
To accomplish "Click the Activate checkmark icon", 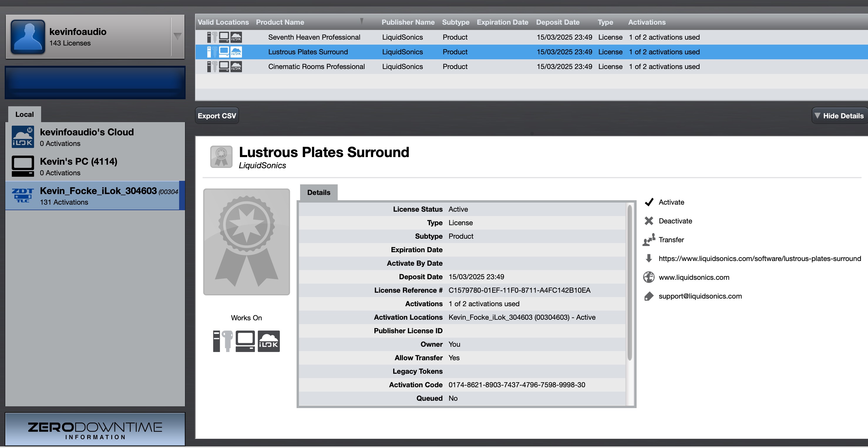I will click(649, 202).
